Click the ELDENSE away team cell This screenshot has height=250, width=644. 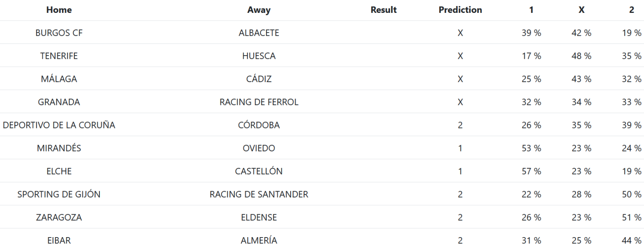[x=259, y=217]
